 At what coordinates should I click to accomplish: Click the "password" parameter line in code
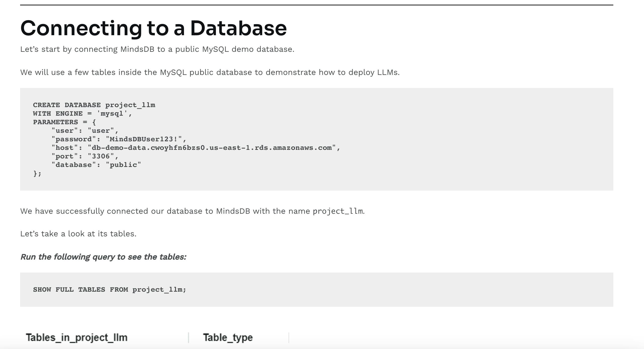[x=119, y=139]
